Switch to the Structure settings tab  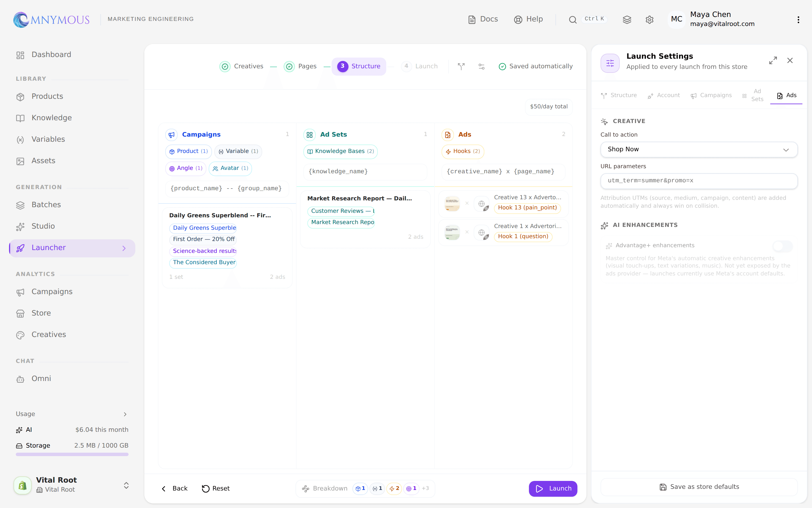coord(619,95)
